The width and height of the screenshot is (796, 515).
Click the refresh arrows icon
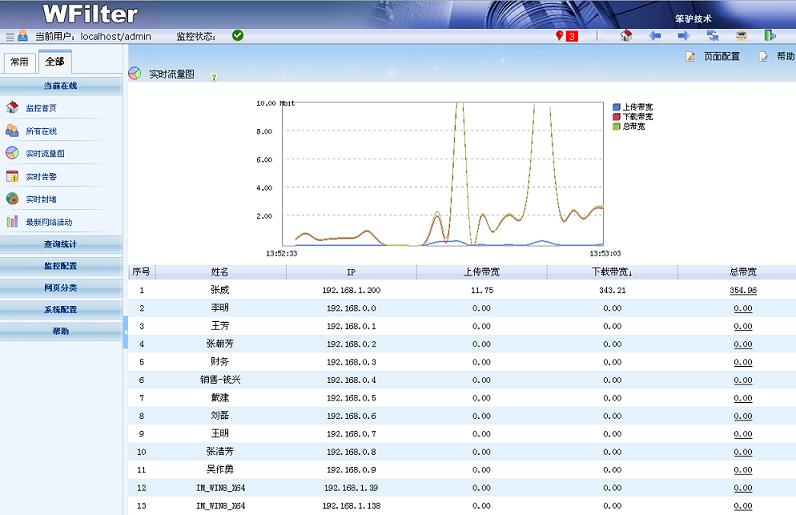coord(713,35)
